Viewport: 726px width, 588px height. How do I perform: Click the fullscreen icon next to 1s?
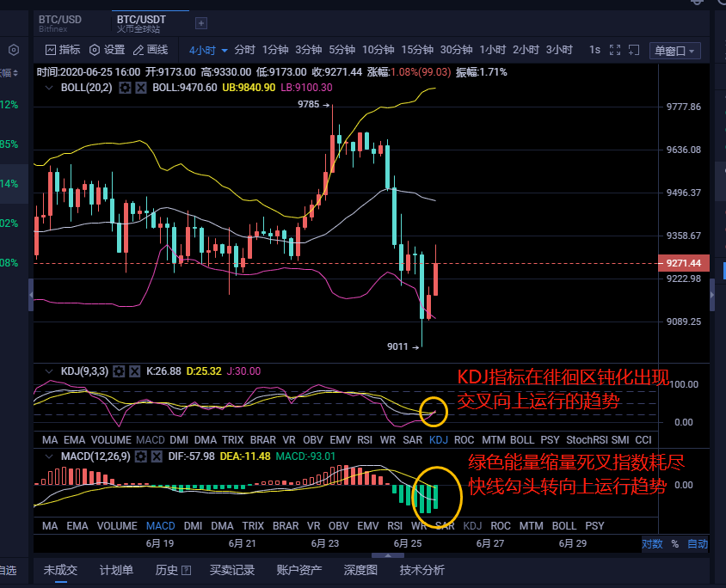613,50
